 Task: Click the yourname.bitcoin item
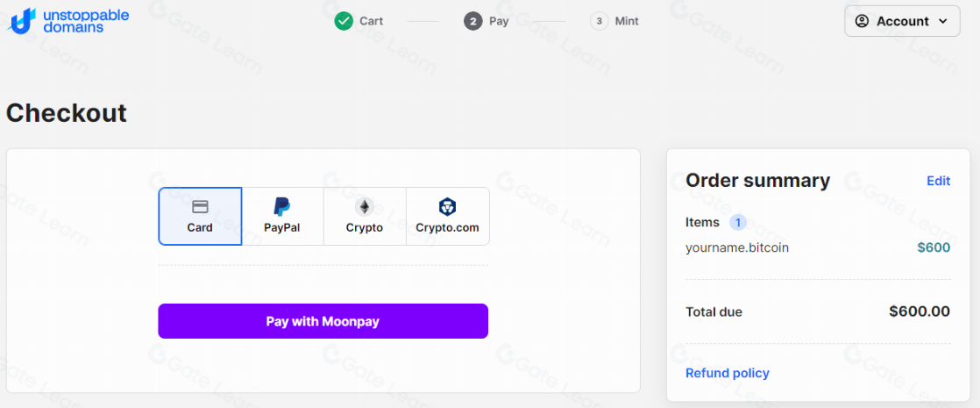coord(737,247)
